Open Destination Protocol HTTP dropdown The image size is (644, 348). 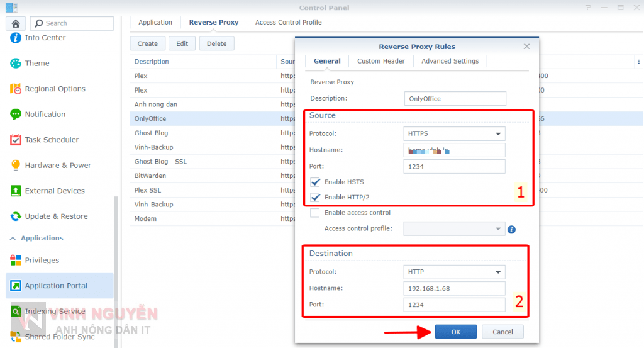(454, 272)
